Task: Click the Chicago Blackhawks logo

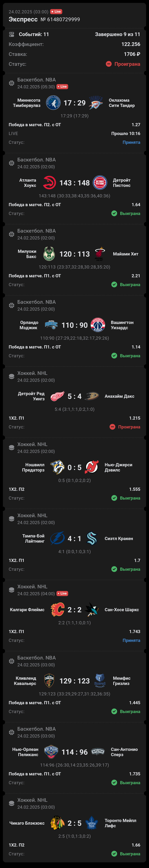Action: [x=57, y=823]
